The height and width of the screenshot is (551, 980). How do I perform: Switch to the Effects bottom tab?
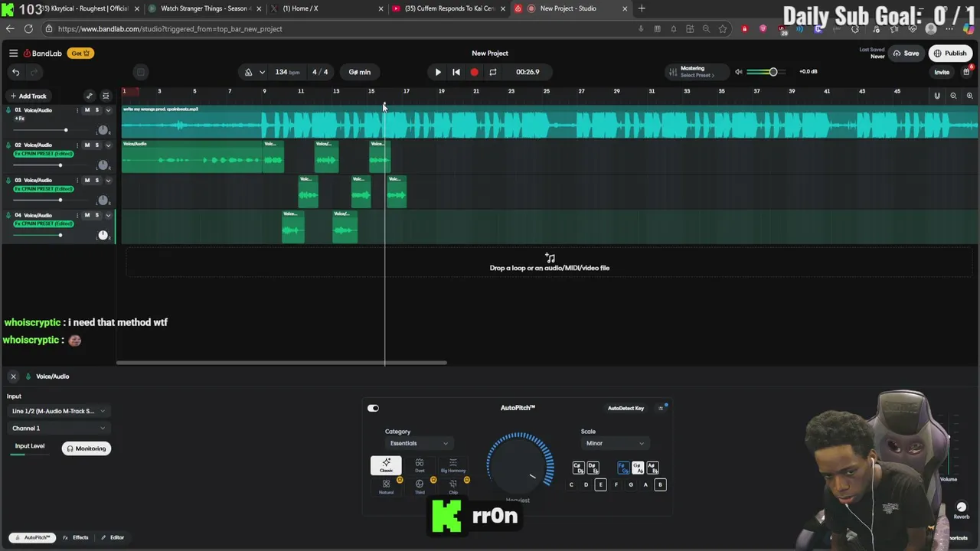coord(76,538)
